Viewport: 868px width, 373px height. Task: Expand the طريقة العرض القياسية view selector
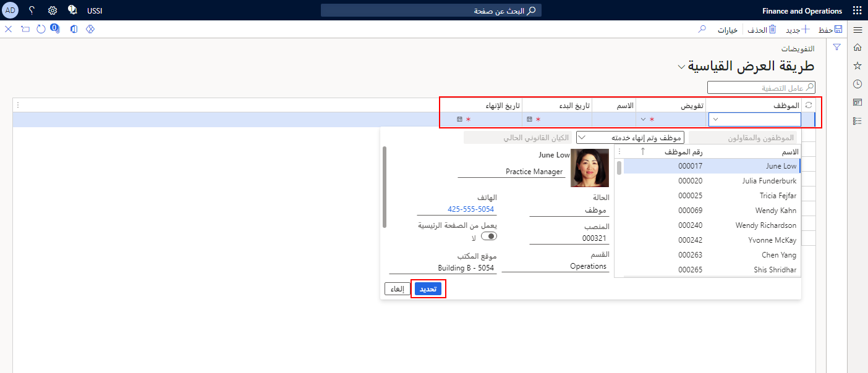click(681, 67)
